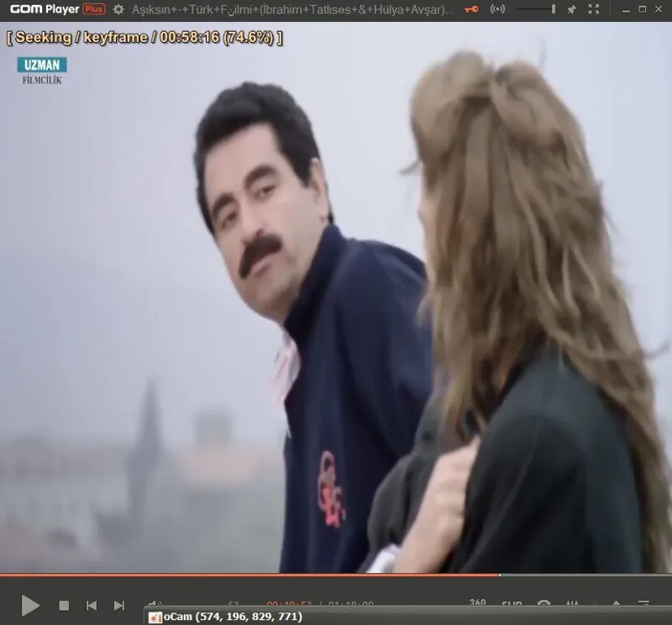Image resolution: width=672 pixels, height=625 pixels.
Task: Stop the video playback
Action: click(x=64, y=605)
